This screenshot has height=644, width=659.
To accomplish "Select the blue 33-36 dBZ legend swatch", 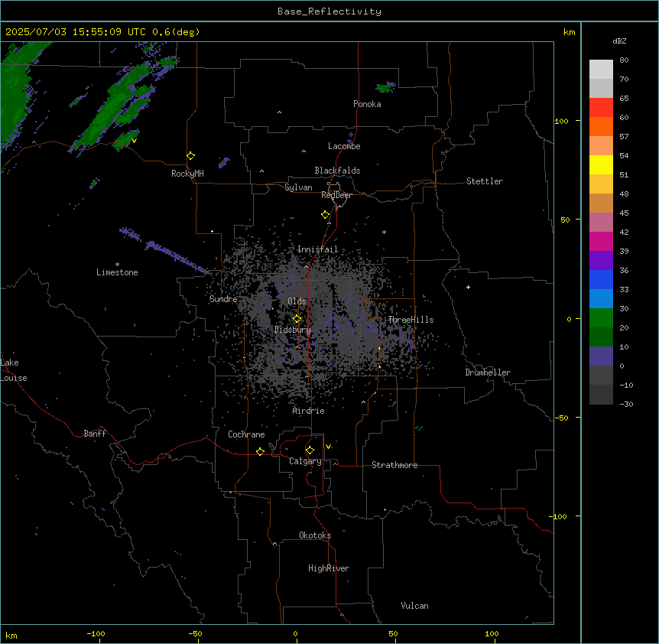I will 601,279.
